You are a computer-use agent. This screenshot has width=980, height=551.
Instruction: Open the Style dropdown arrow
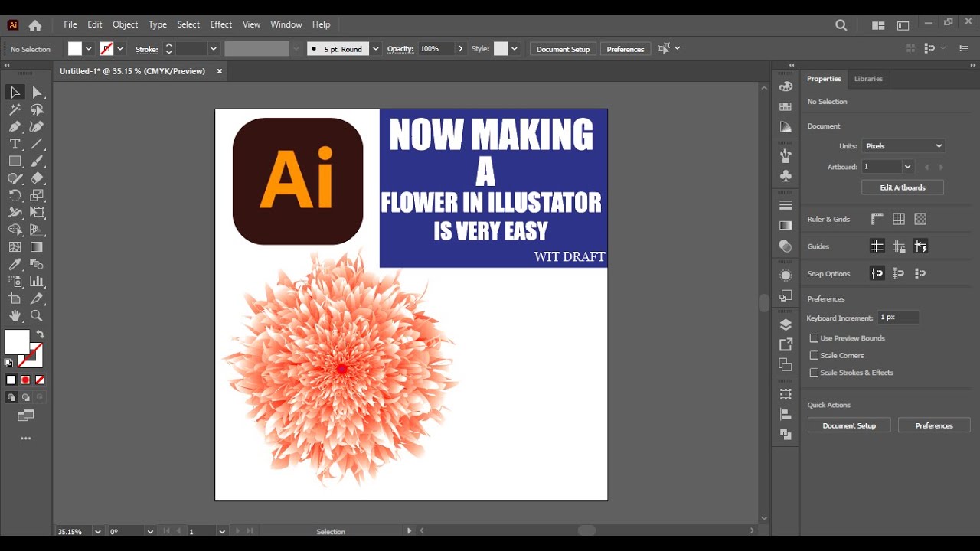point(514,49)
